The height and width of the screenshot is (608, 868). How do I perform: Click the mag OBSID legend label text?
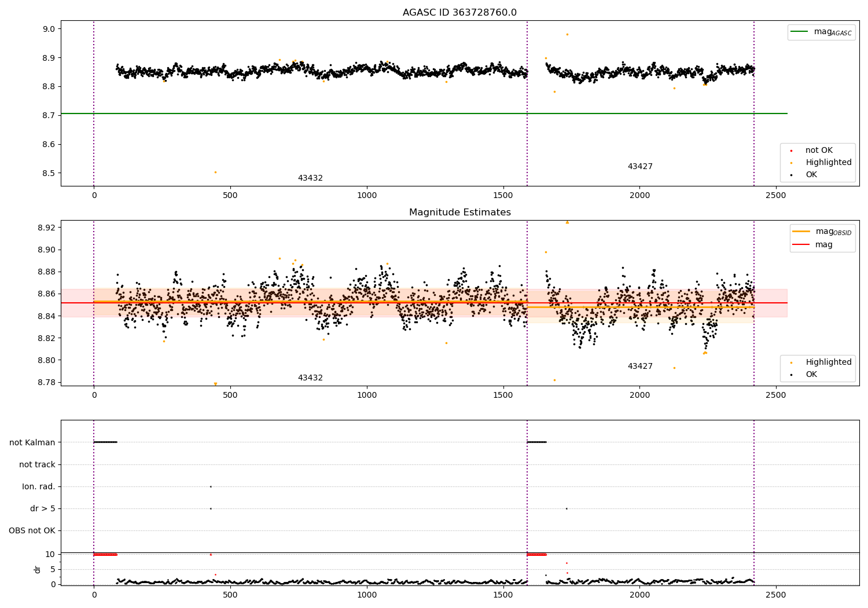834,232
